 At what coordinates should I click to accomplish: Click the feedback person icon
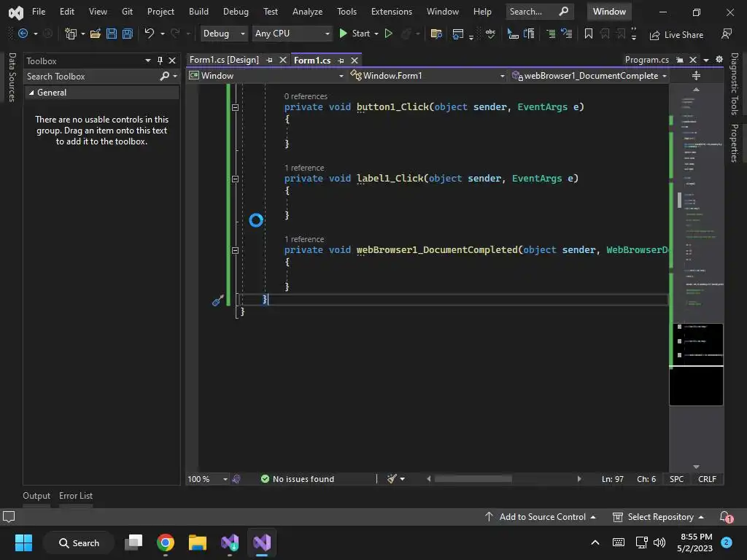[727, 34]
